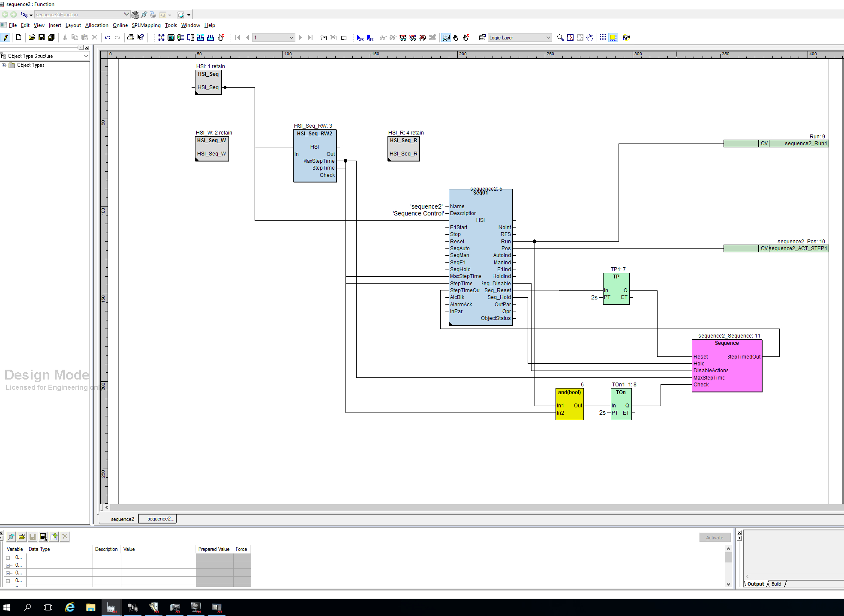
Task: Close the Object Type Structure side panel
Action: pyautogui.click(x=87, y=48)
